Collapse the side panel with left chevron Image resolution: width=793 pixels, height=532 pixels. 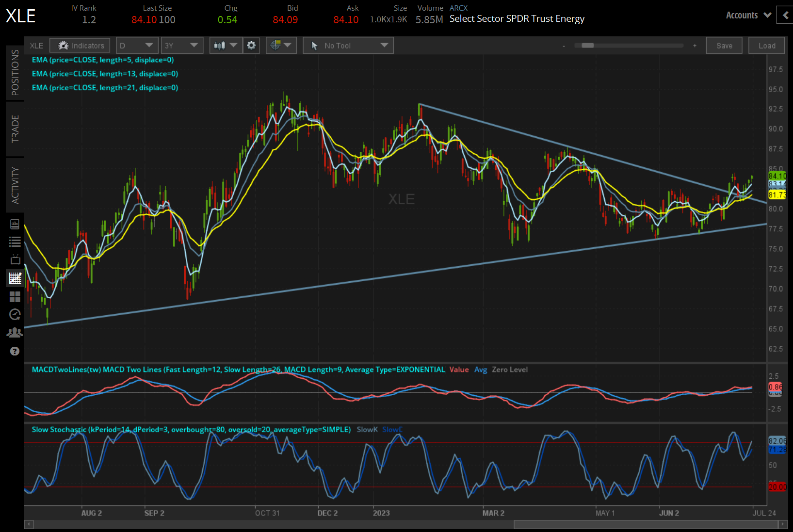[785, 15]
